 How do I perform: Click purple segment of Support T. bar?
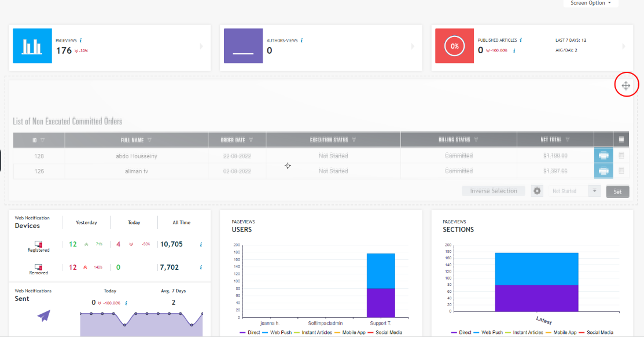(381, 303)
